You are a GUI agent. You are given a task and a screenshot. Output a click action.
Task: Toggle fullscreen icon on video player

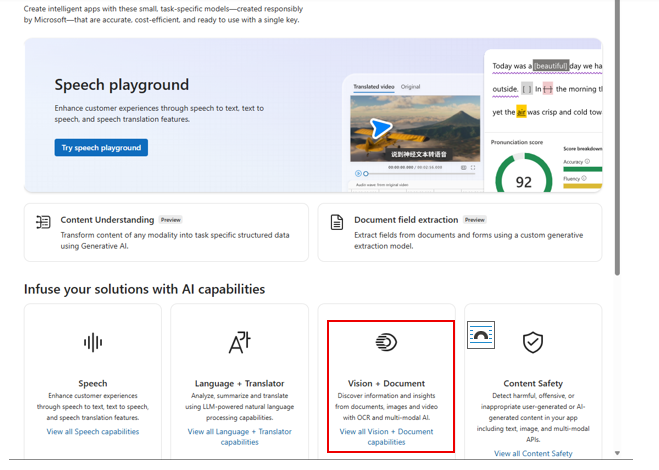pyautogui.click(x=473, y=167)
